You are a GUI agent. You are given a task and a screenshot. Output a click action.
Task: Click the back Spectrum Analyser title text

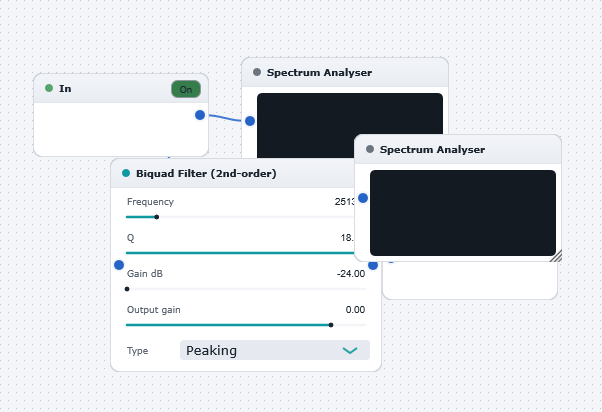[x=319, y=73]
